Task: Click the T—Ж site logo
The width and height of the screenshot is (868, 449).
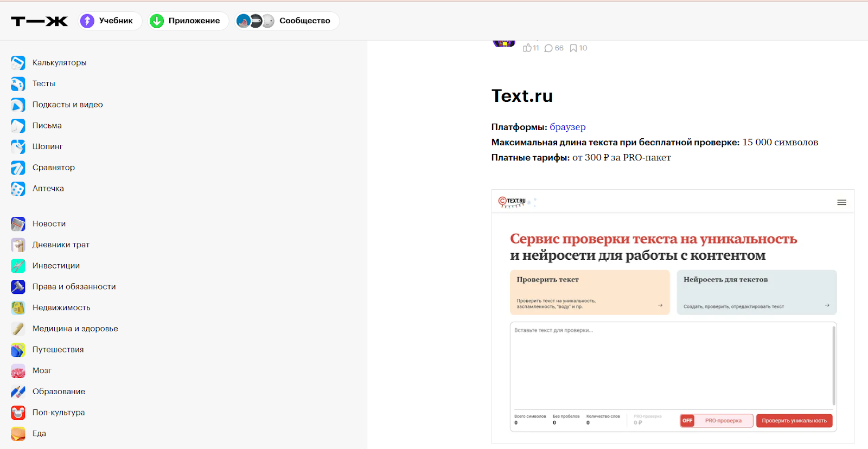Action: click(40, 21)
